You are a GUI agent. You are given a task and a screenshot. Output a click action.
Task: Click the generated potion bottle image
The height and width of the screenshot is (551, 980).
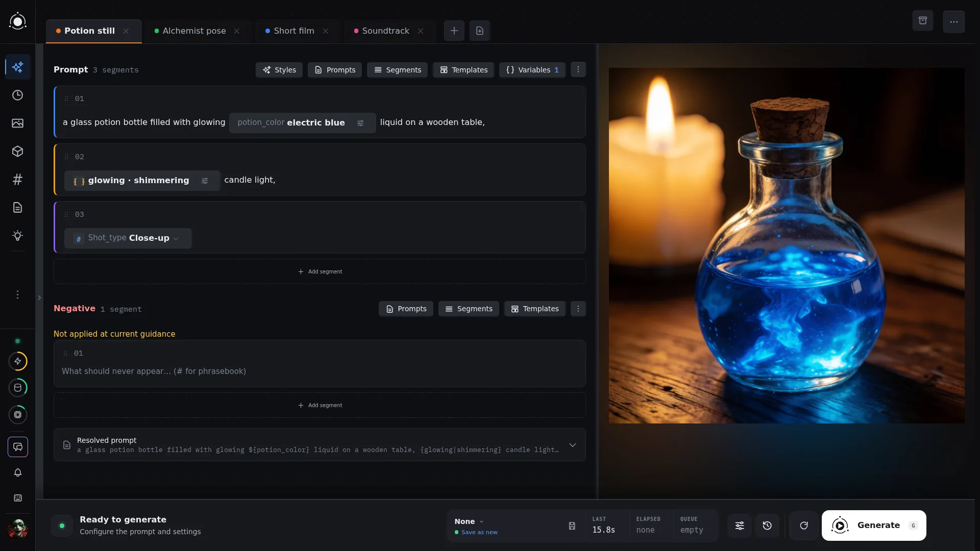coord(787,245)
